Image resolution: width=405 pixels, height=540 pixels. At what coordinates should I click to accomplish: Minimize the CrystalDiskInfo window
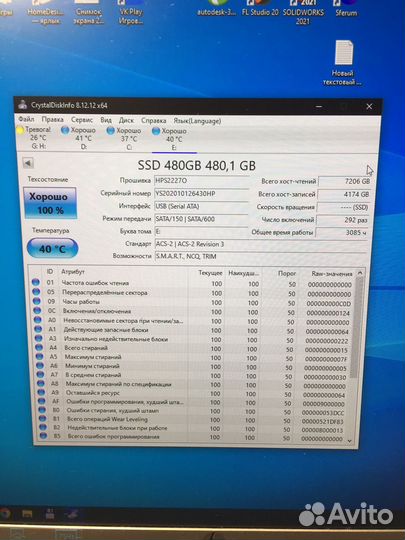coord(319,106)
